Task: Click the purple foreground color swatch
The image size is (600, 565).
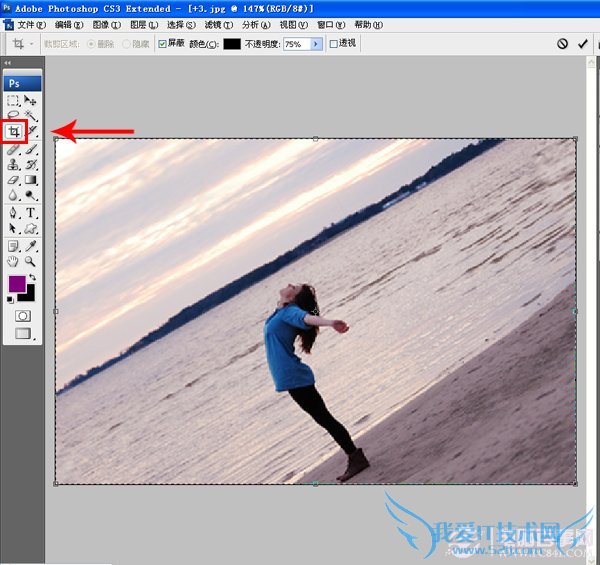Action: coord(17,286)
